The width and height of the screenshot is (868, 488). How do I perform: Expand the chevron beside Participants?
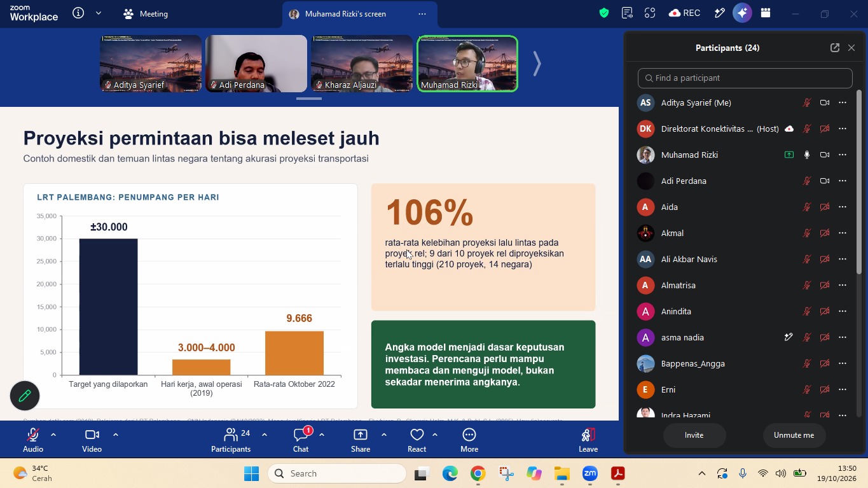click(265, 435)
